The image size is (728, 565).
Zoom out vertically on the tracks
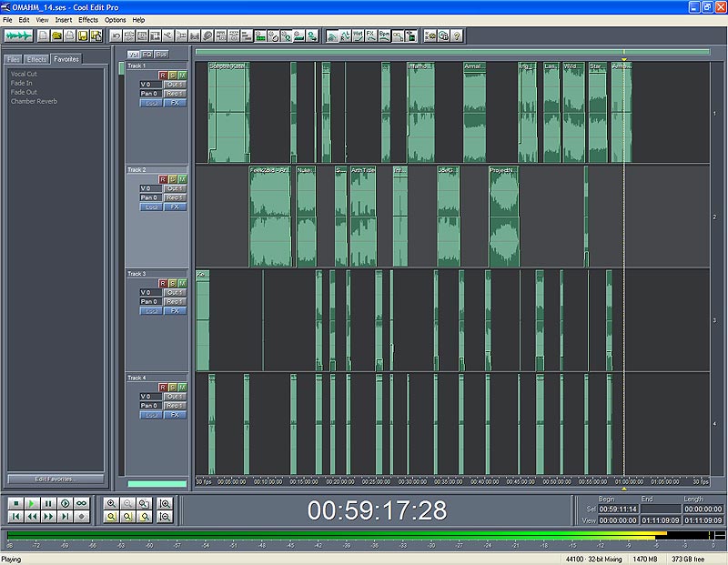pos(165,516)
